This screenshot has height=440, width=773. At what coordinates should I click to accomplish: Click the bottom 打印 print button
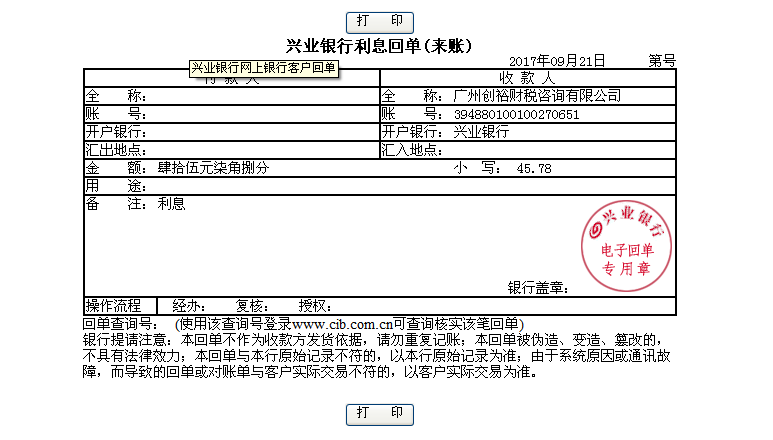click(380, 414)
